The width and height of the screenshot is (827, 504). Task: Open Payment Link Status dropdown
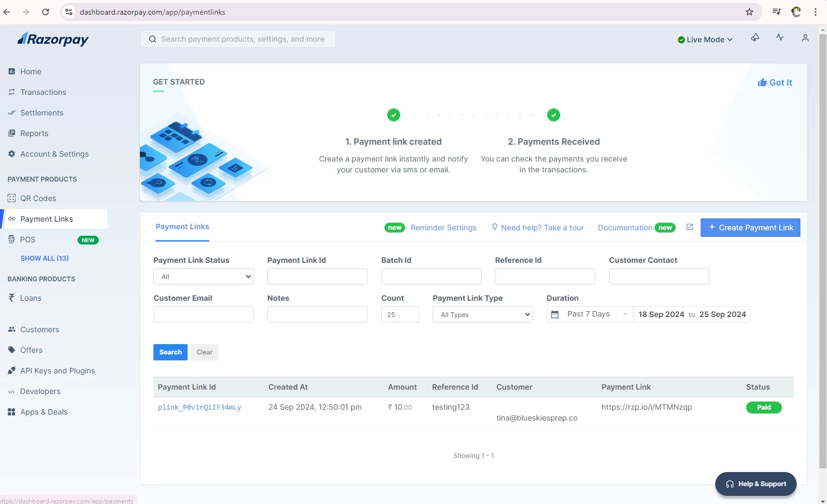[203, 276]
